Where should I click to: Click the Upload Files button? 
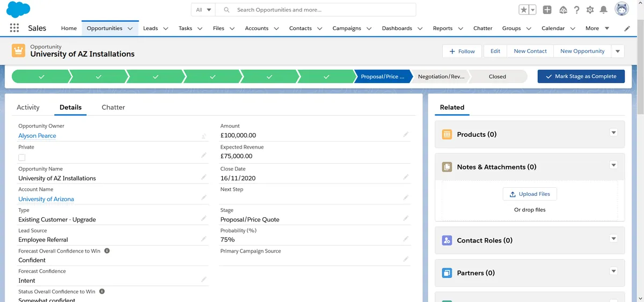coord(530,194)
